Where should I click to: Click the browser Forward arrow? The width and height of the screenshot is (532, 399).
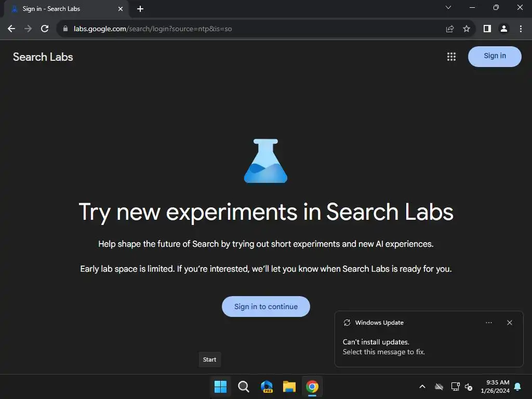[x=28, y=29]
